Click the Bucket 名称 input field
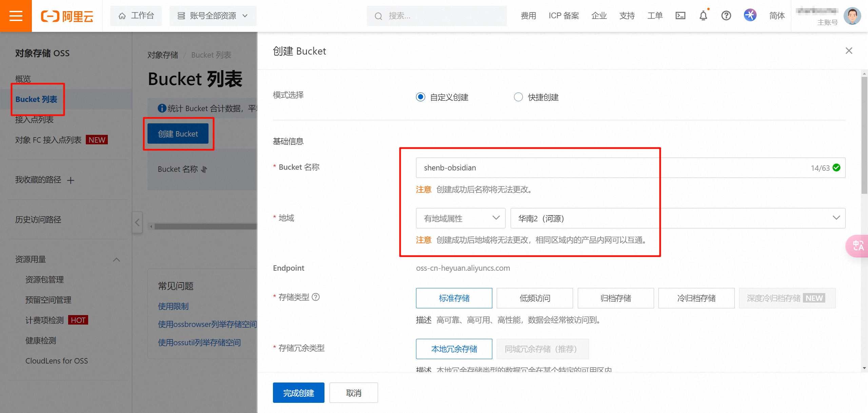The image size is (868, 413). [610, 168]
